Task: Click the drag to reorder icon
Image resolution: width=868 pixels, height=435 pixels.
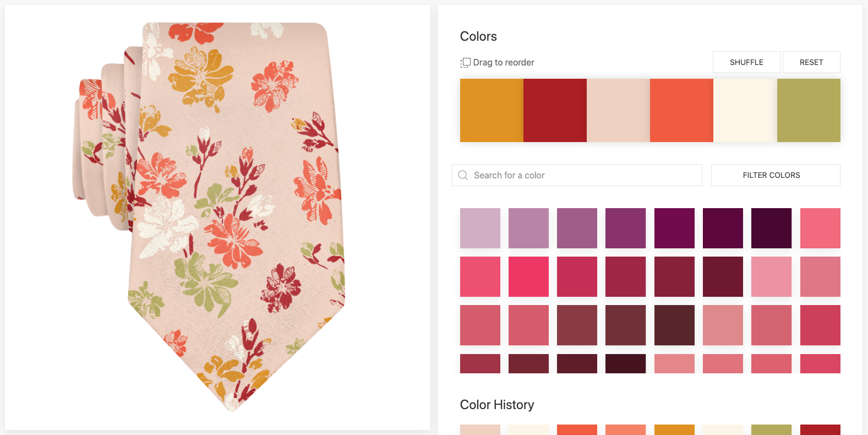Action: click(466, 63)
